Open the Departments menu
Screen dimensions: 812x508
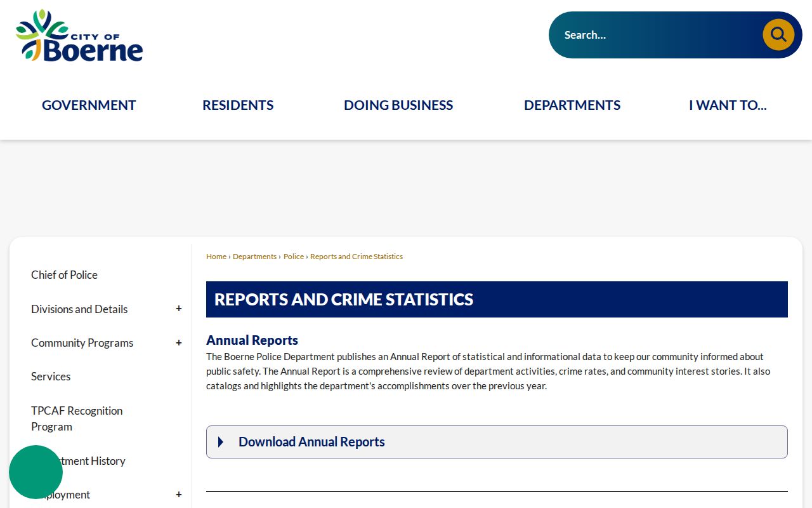pos(572,105)
